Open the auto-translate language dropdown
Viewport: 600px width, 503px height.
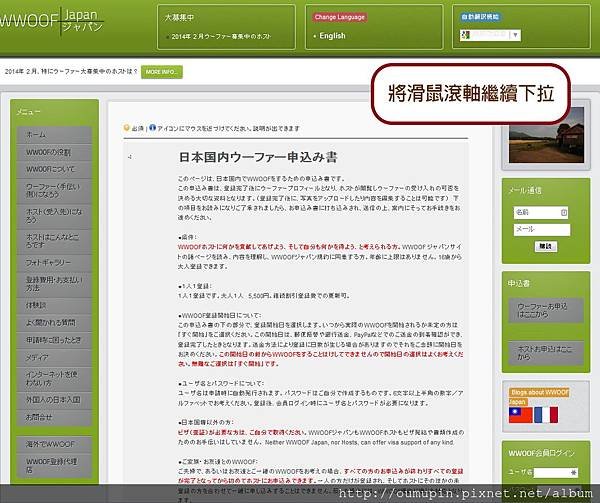click(x=490, y=35)
